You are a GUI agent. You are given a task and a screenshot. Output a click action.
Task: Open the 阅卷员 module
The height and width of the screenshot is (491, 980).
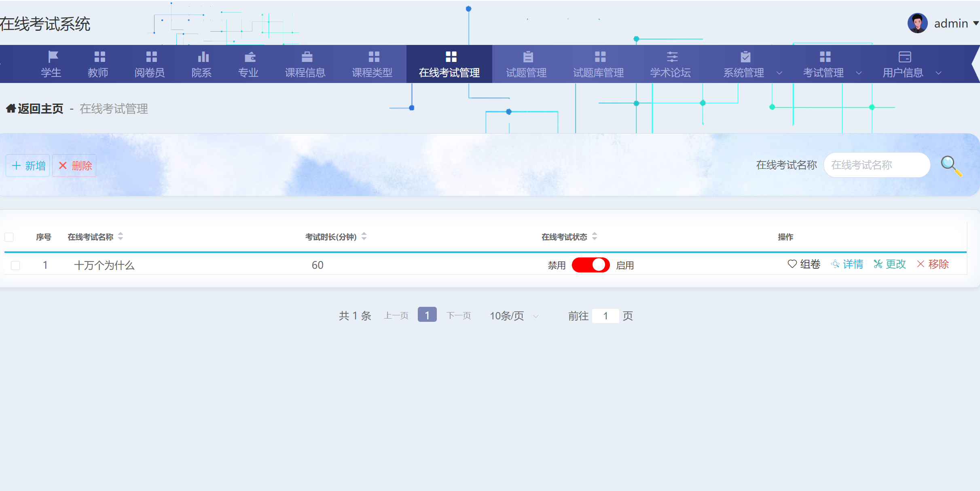point(150,64)
